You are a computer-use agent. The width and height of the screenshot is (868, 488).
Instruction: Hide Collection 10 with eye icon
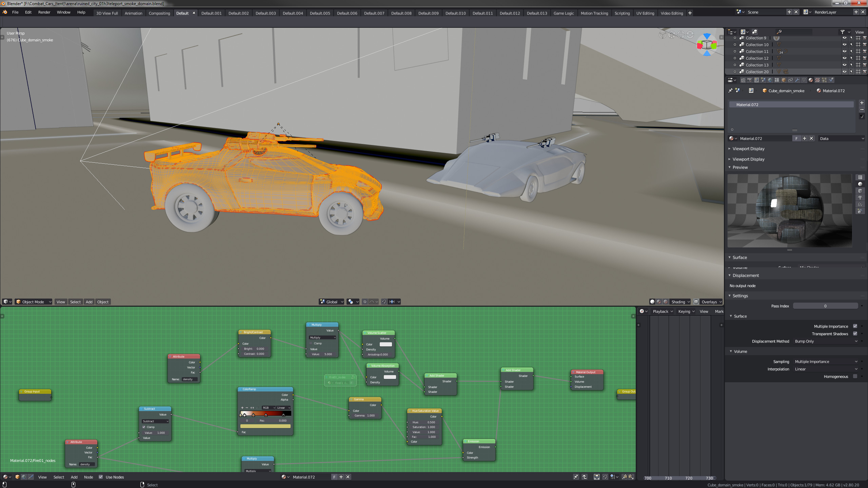click(x=845, y=44)
